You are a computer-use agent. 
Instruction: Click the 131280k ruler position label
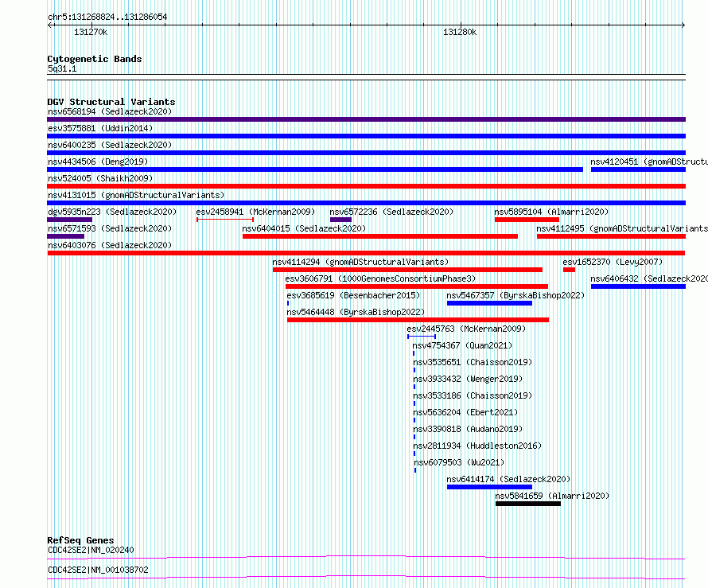460,32
